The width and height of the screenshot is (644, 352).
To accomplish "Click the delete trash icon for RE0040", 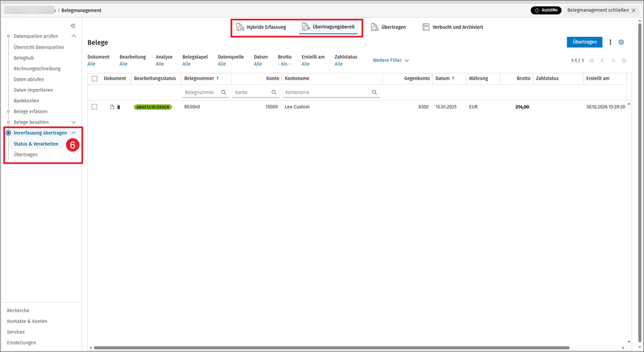I will [x=119, y=107].
